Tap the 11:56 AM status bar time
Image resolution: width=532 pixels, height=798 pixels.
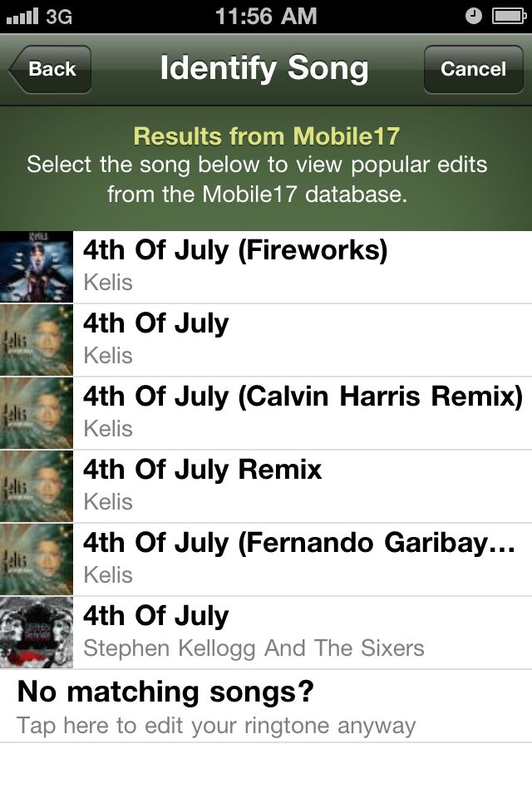point(266,17)
